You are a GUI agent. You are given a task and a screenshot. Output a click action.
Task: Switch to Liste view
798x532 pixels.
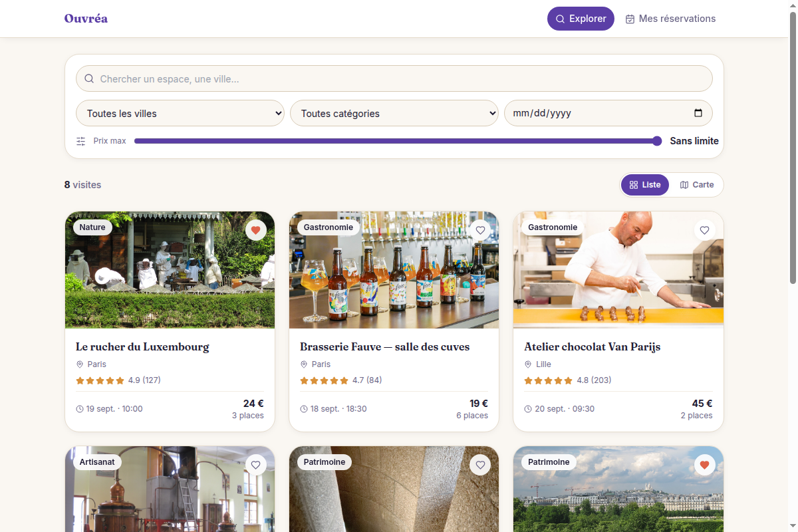645,185
